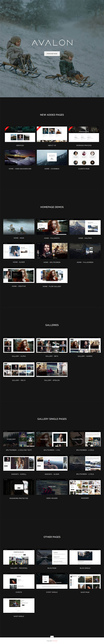Screen dimensions: 104x644
Task: Open the Shop Single thumbnail
Action: (x=19, y=605)
